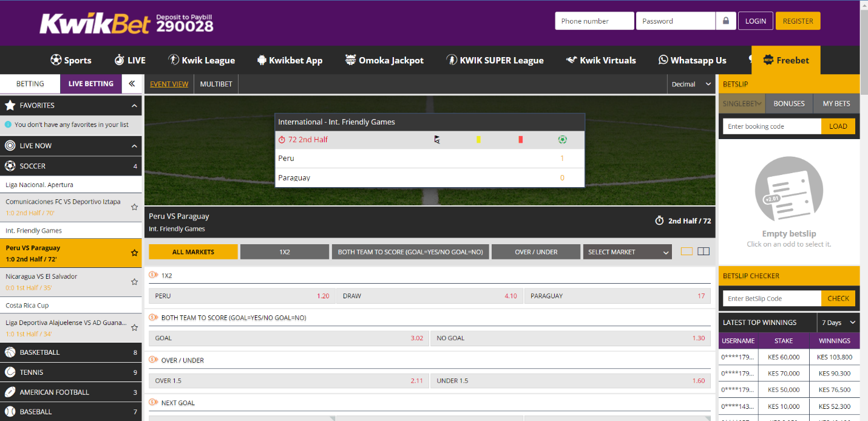This screenshot has height=421, width=868.
Task: Open the 7 Days winnings period dropdown
Action: (838, 323)
